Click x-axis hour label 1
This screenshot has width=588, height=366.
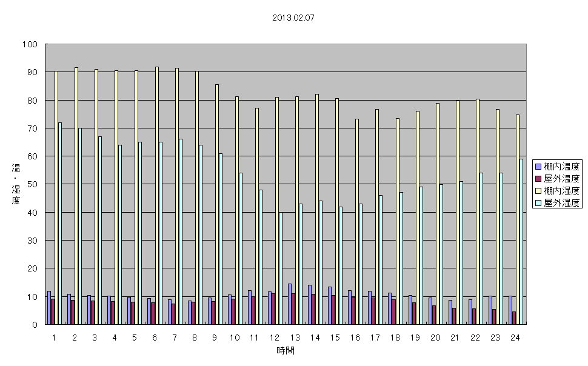[54, 338]
